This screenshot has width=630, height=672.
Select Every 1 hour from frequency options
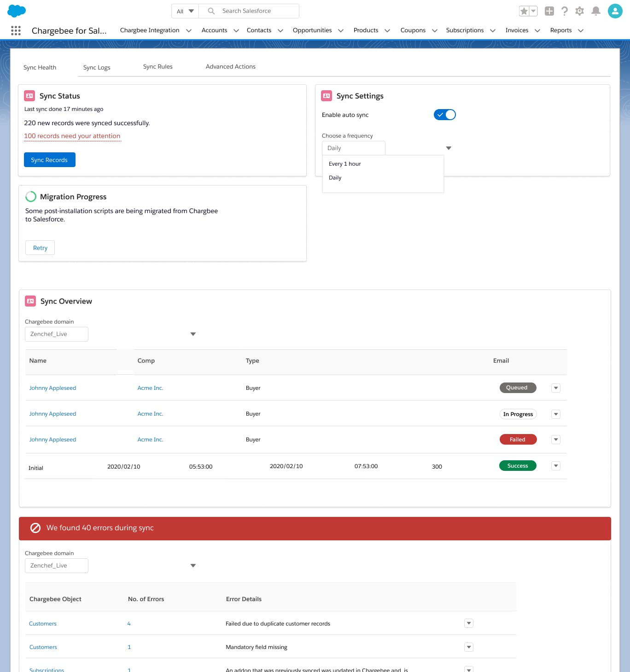(344, 163)
